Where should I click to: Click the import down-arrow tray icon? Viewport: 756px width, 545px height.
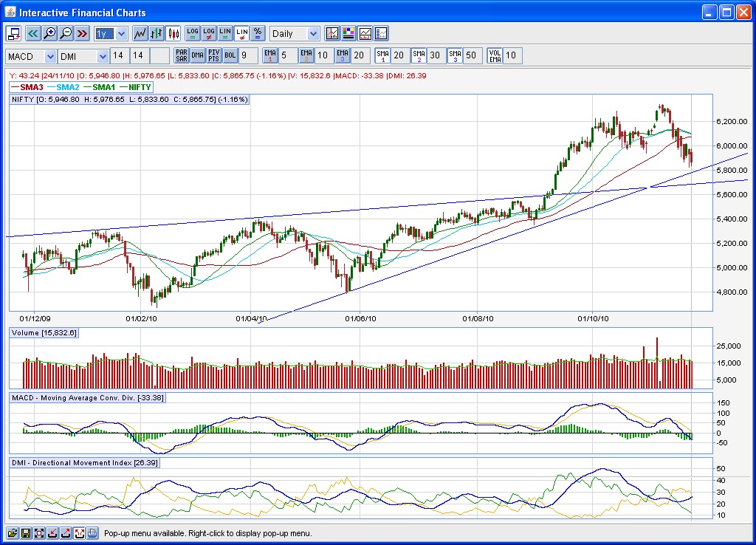(x=52, y=533)
